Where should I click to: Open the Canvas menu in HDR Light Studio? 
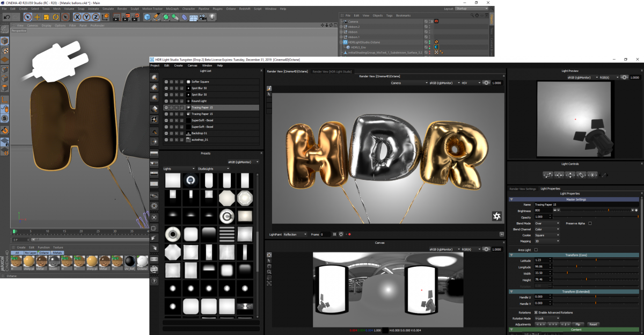click(x=192, y=65)
